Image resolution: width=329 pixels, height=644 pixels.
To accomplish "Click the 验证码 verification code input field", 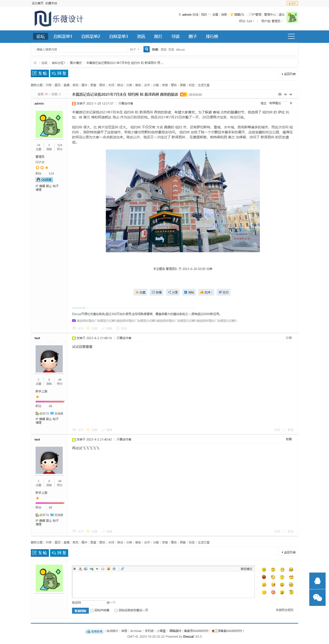I will coord(94,603).
